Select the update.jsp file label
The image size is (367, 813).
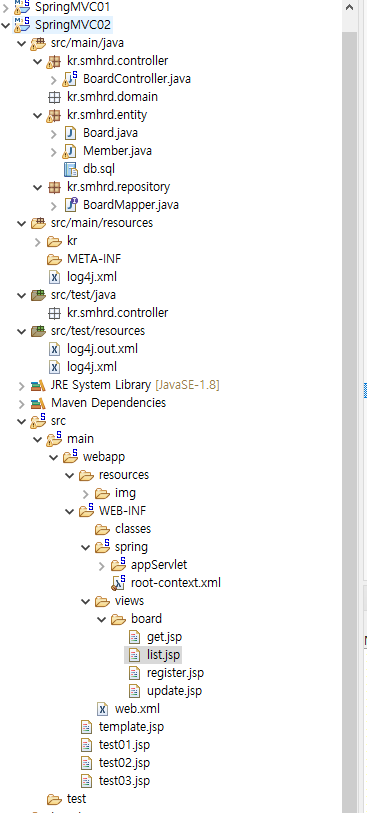click(x=174, y=691)
